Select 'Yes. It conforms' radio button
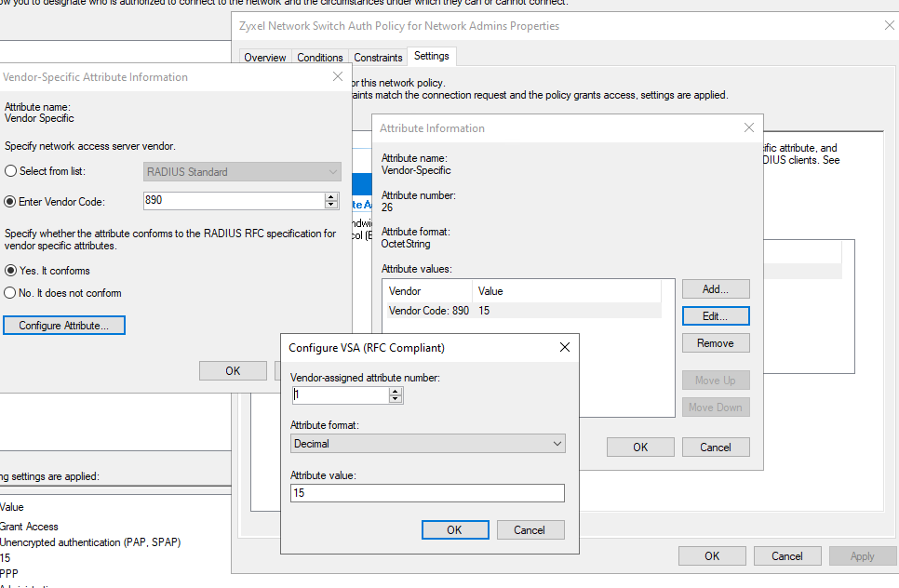Screen dimensions: 899x588 click(10, 271)
